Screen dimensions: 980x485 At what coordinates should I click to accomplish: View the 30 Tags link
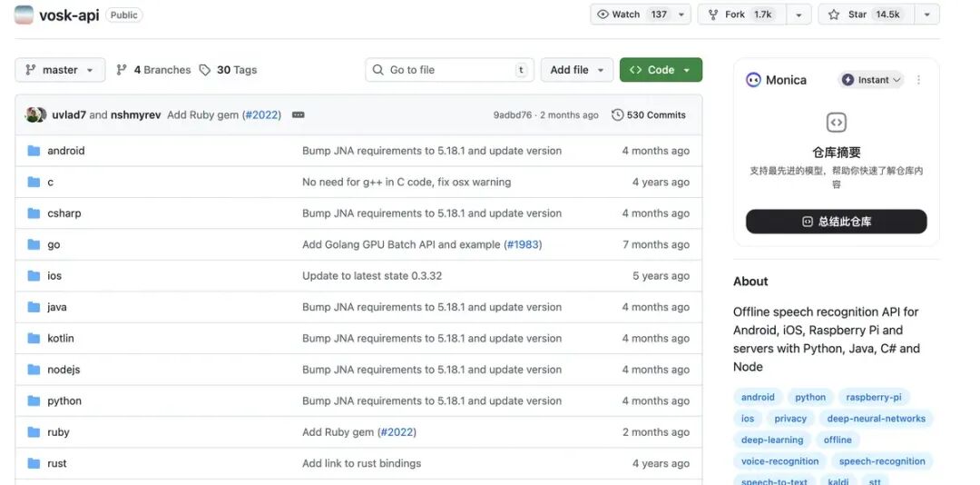228,70
